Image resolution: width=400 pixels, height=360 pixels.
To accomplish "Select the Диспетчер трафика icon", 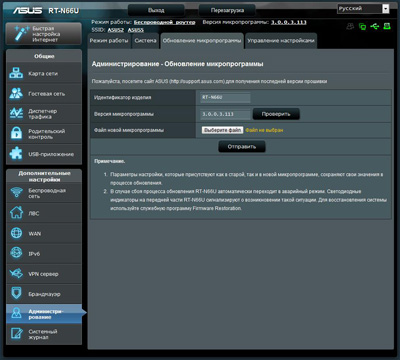I will (16, 114).
